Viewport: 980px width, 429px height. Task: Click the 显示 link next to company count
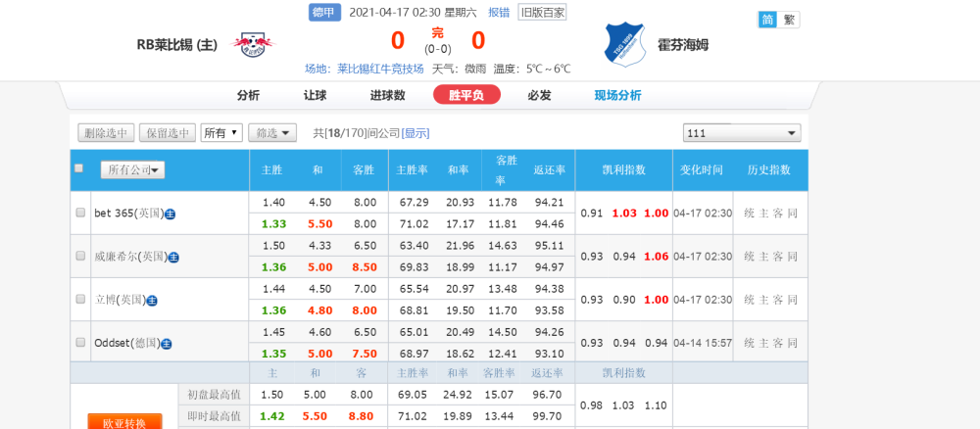click(416, 133)
